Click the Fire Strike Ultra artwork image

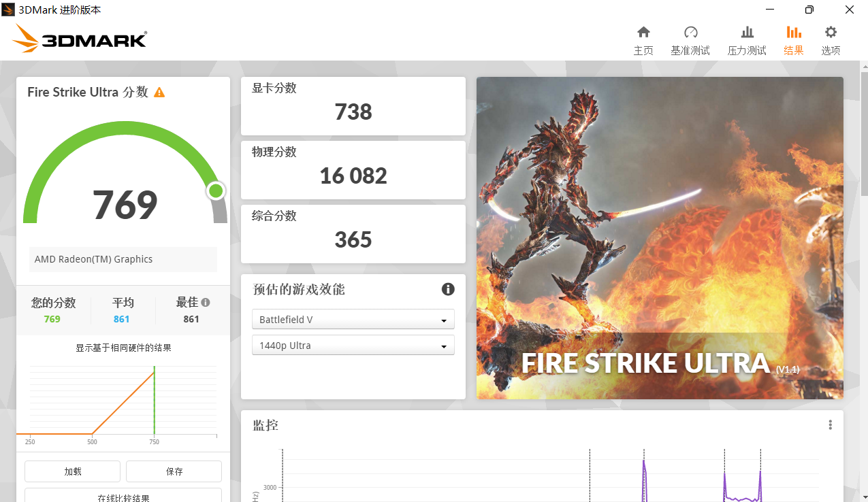660,238
